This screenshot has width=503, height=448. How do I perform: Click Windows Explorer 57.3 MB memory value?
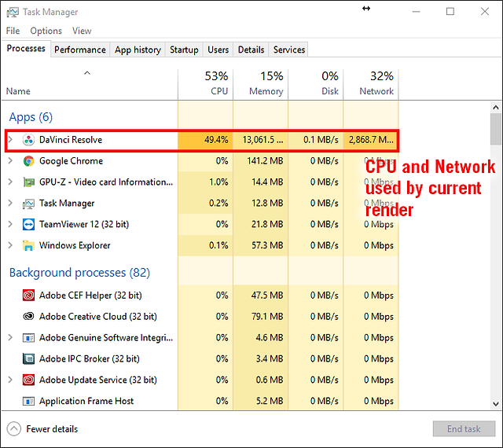(x=267, y=245)
